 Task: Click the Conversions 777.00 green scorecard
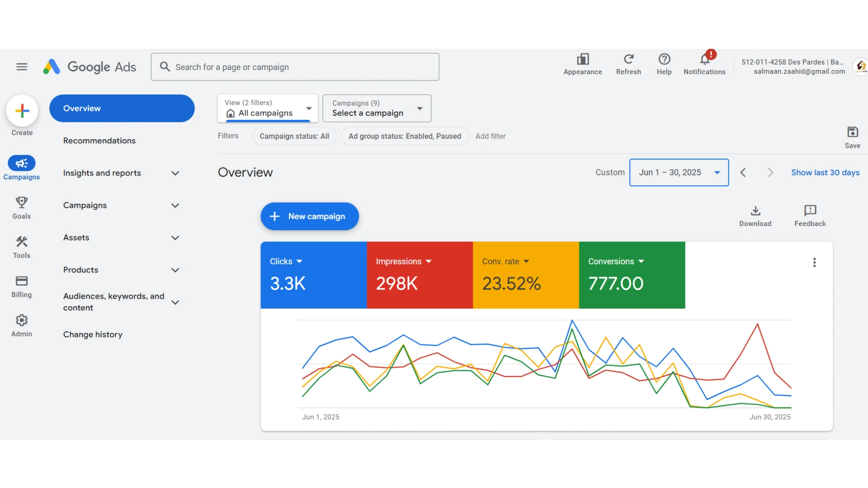tap(632, 275)
